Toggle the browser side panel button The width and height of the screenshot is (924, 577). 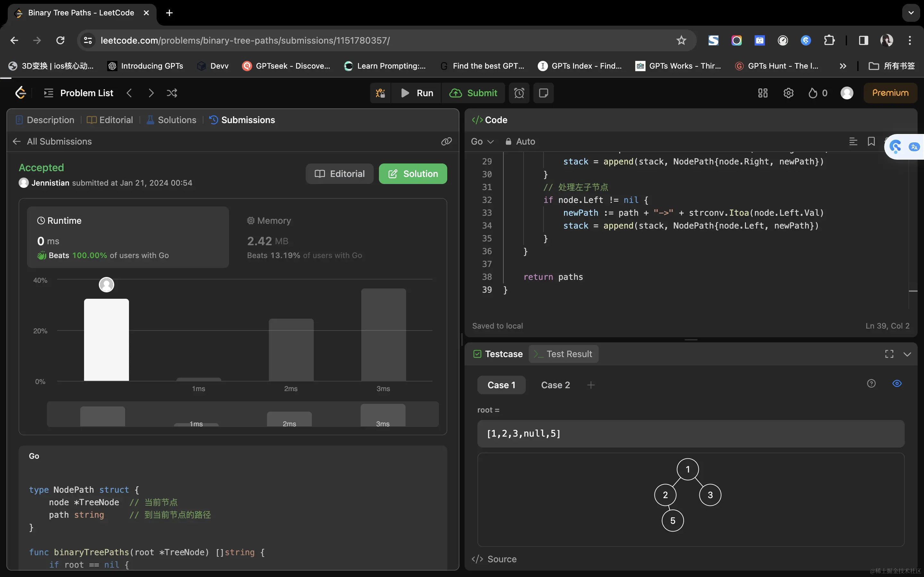[863, 40]
